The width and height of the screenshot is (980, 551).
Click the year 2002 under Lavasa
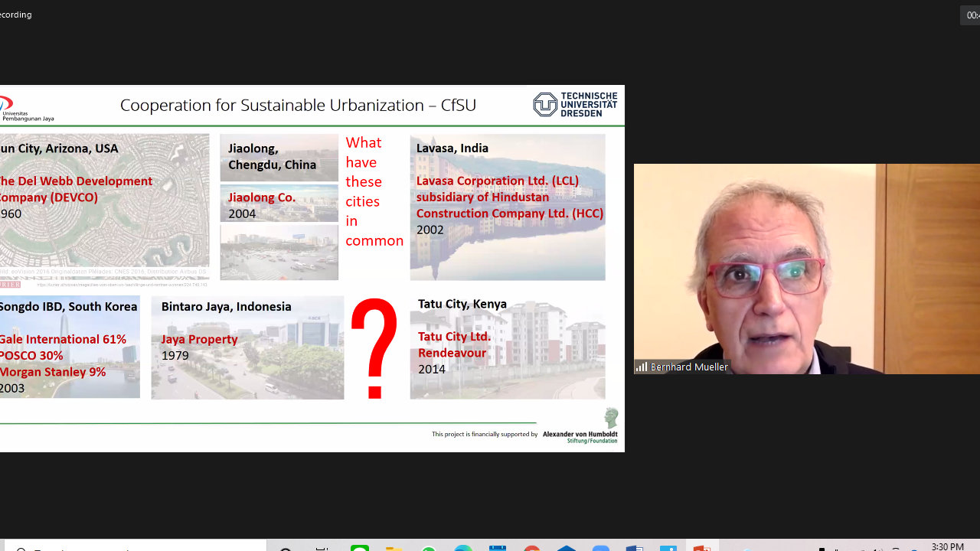point(430,230)
